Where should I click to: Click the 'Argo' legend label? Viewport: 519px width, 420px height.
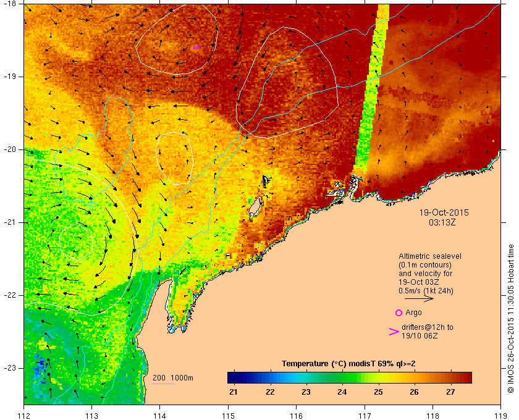point(413,313)
